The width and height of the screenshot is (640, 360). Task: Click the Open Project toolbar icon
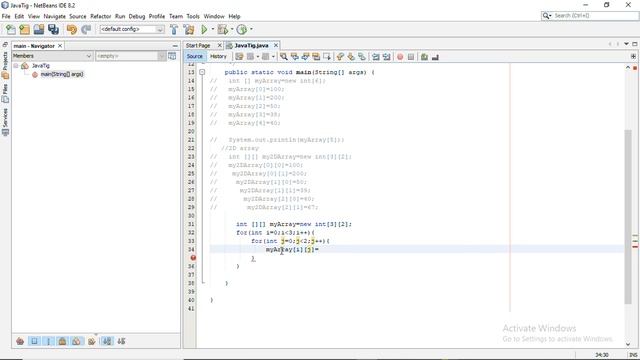pos(39,29)
